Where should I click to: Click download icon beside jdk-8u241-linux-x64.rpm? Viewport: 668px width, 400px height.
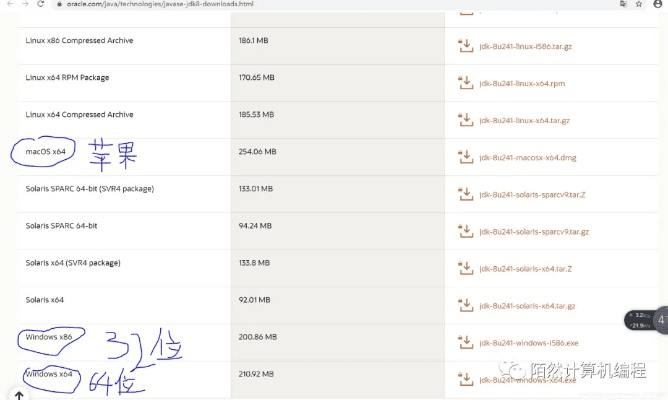[464, 83]
